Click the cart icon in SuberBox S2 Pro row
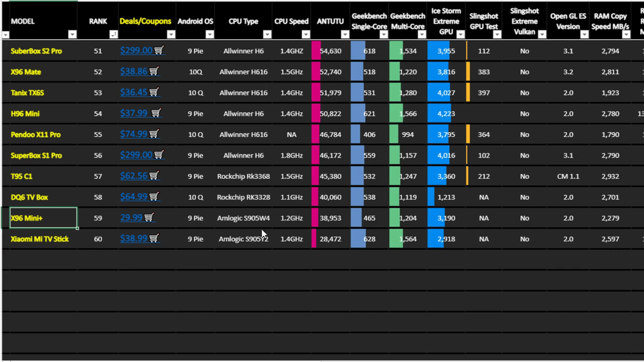 coord(159,50)
